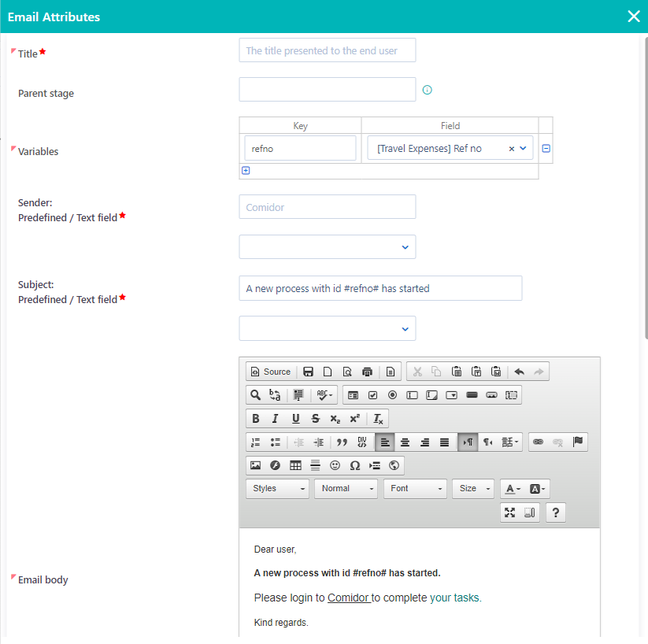Toggle centered text alignment
The width and height of the screenshot is (648, 644).
coord(405,442)
